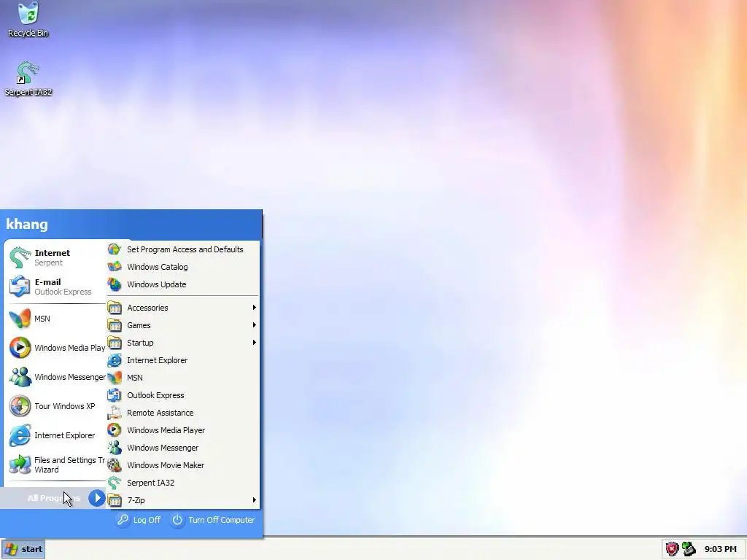Open the Recycle Bin desktop icon

click(x=28, y=20)
